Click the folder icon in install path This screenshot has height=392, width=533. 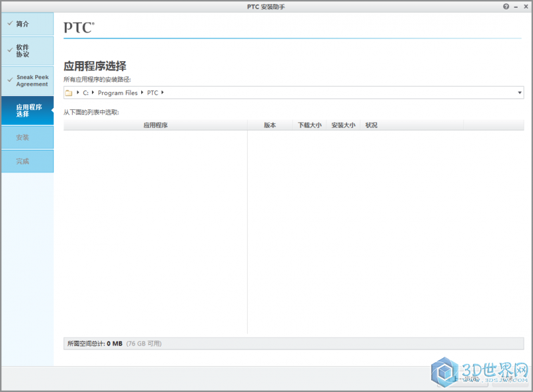(x=69, y=93)
